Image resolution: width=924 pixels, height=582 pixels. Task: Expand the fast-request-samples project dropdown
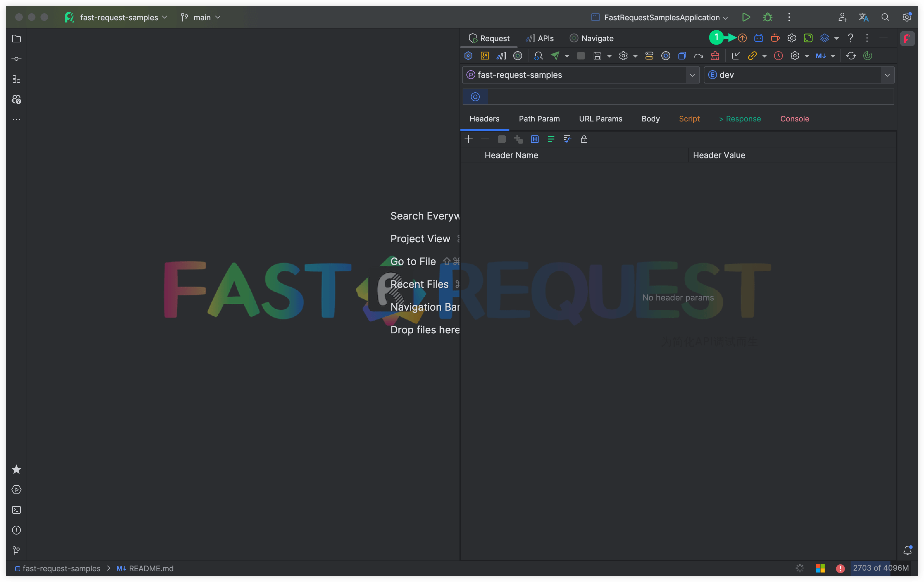coord(692,75)
